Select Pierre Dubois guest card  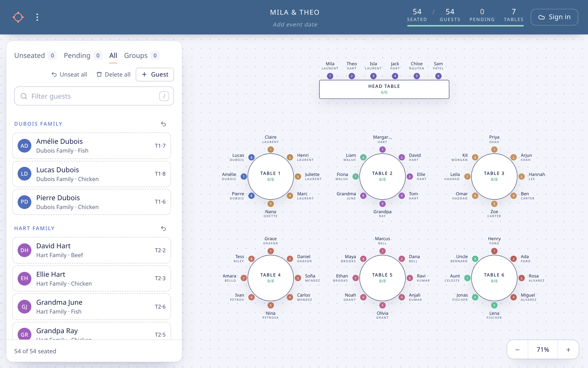[x=92, y=202]
